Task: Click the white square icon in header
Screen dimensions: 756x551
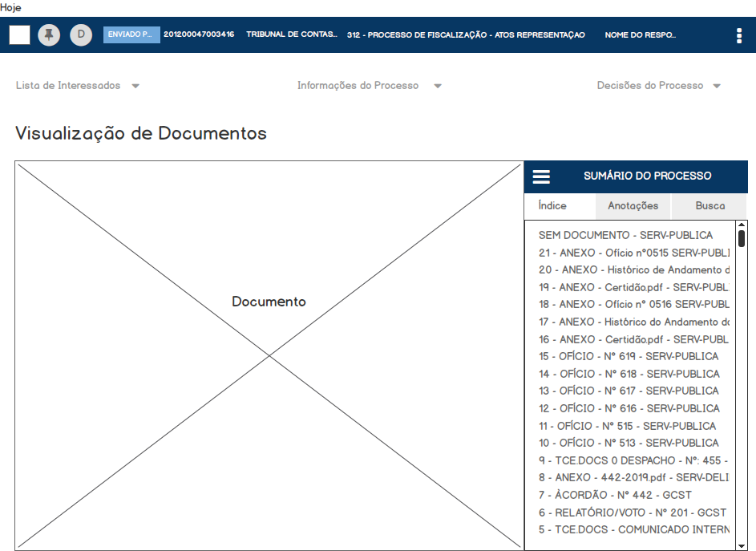Action: [x=20, y=35]
